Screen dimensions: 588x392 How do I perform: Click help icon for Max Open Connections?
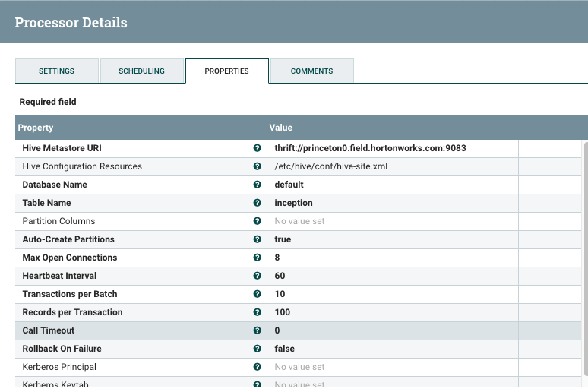[x=257, y=258]
